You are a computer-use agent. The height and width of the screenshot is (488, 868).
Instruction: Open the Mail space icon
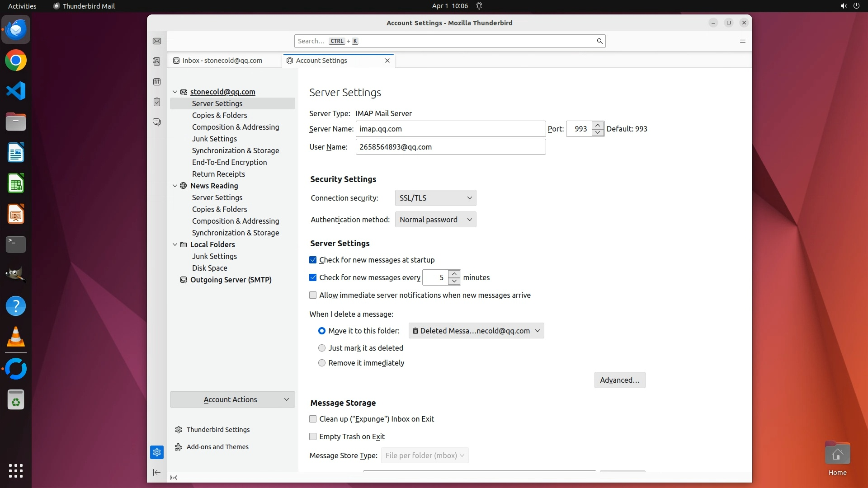[x=157, y=41]
